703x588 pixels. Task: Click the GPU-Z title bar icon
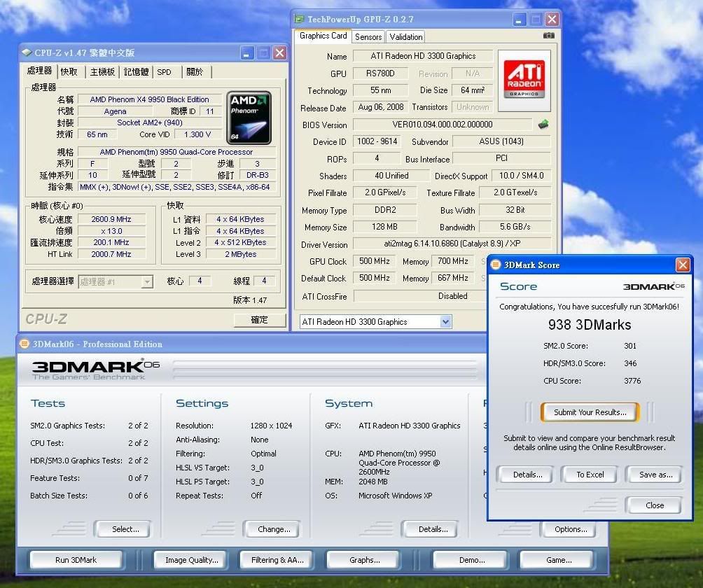[299, 20]
